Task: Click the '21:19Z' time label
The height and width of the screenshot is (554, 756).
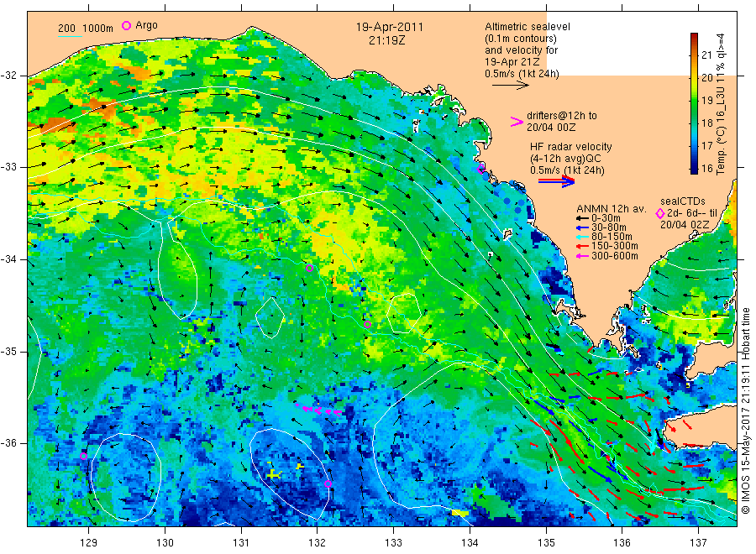Action: pyautogui.click(x=387, y=40)
